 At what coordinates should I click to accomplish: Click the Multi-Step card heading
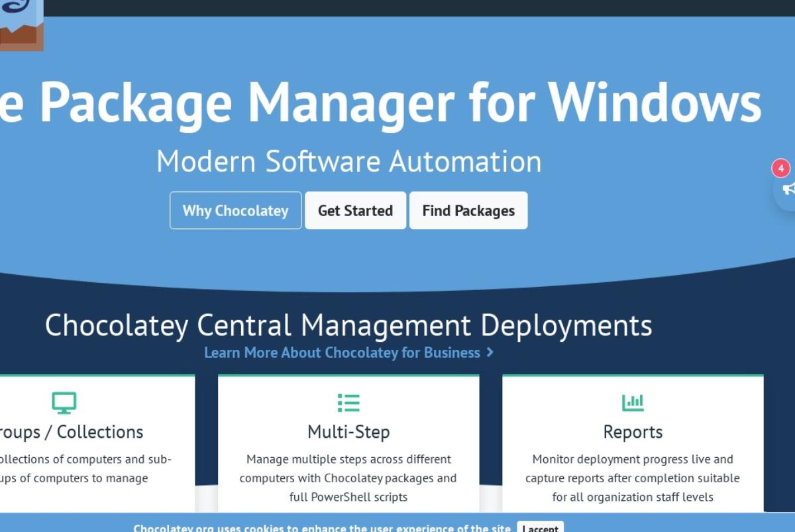tap(348, 432)
